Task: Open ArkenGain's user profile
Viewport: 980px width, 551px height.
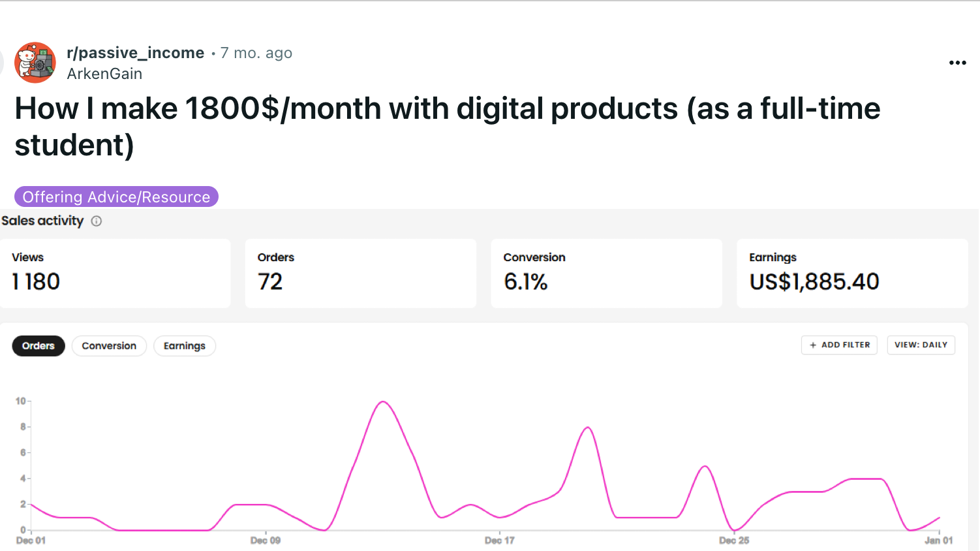Action: click(x=104, y=74)
